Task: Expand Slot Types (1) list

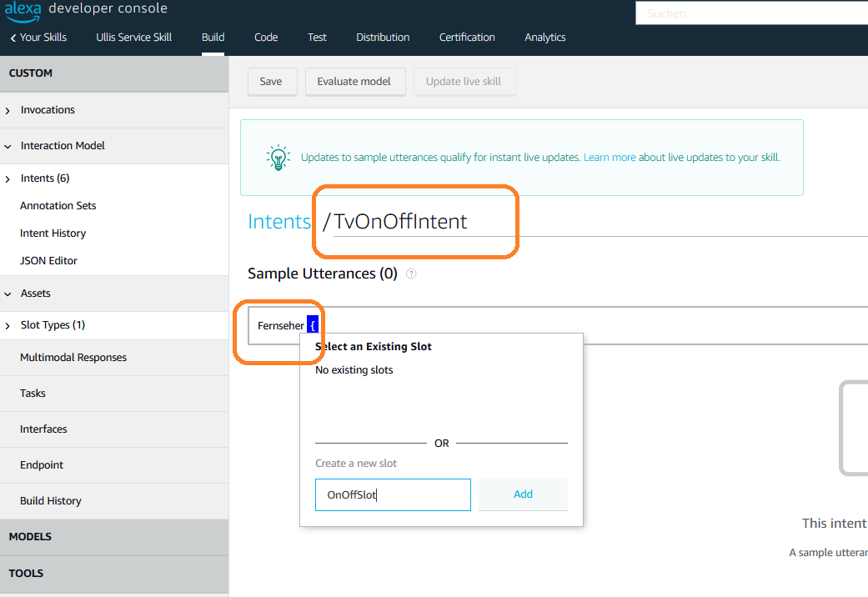Action: pos(8,326)
